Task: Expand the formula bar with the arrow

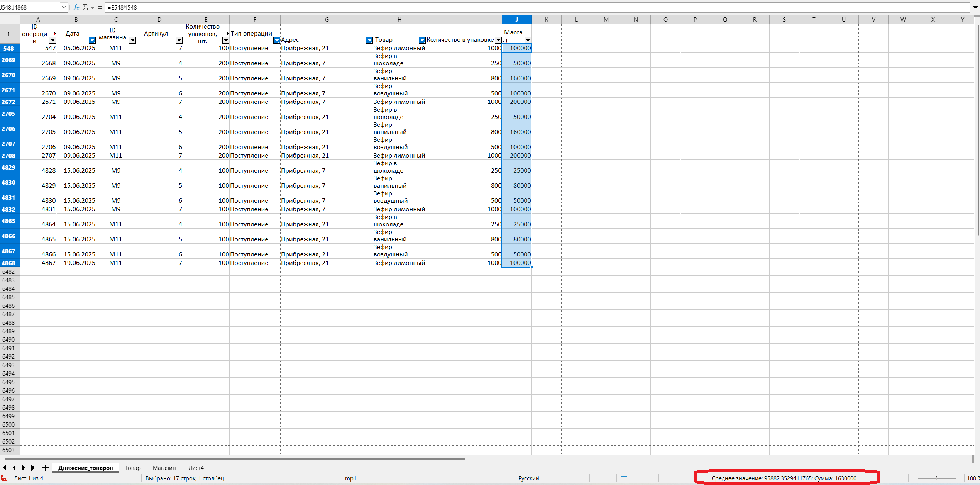Action: tap(975, 7)
